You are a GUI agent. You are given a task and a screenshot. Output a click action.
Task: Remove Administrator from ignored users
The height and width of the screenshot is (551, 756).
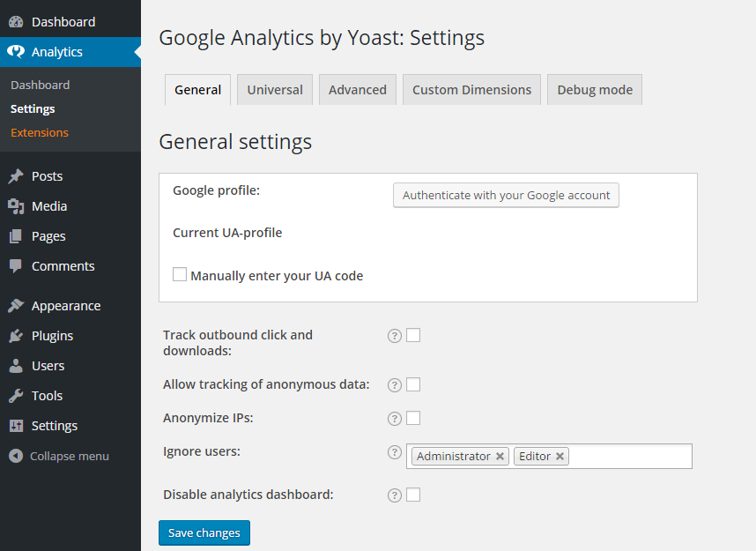[500, 457]
